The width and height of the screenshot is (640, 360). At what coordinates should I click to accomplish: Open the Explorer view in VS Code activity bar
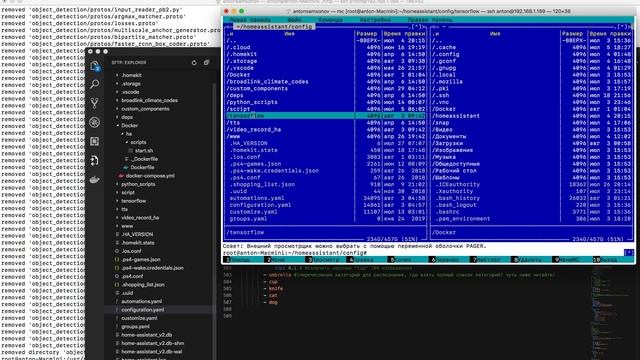pyautogui.click(x=94, y=65)
